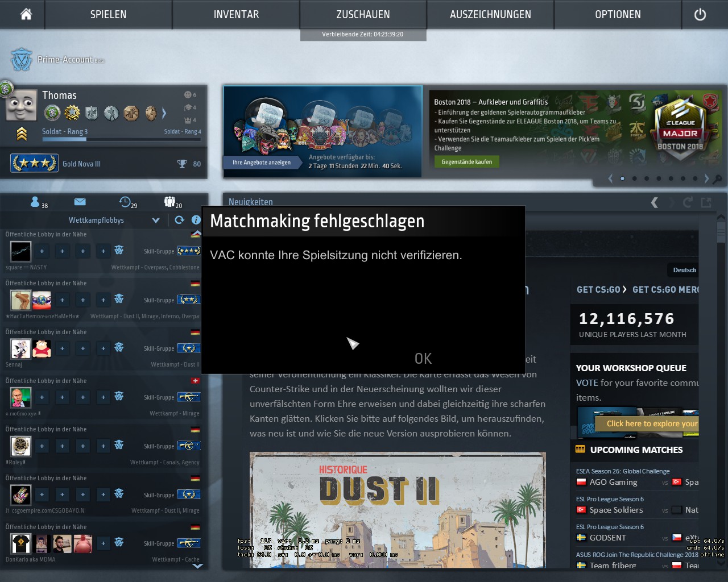Open the Prime-Account shield icon

[22, 60]
